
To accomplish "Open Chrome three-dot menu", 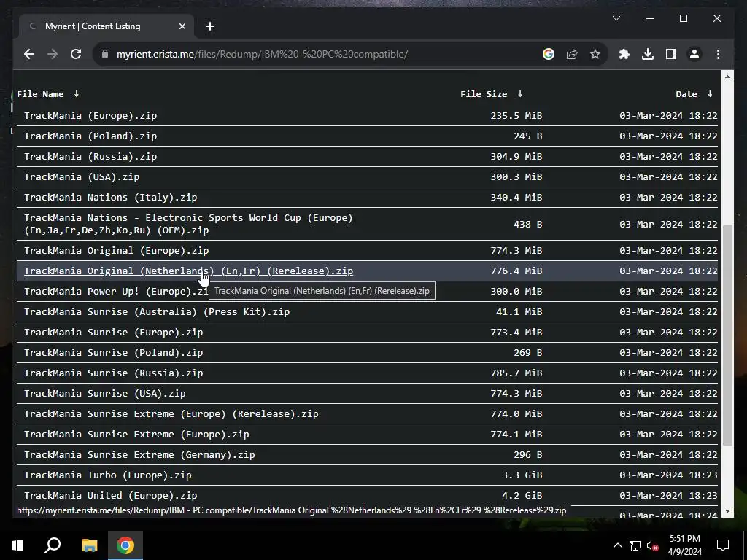I will [718, 54].
